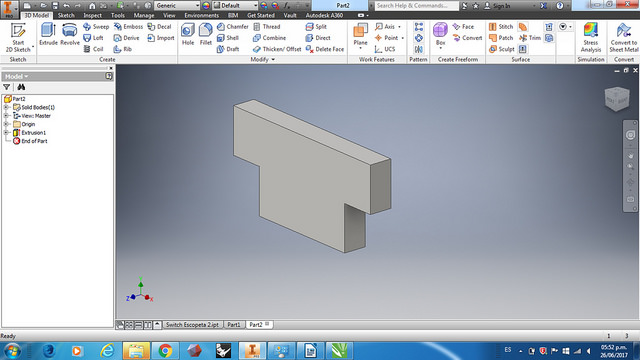Viewport: 640px width, 360px height.
Task: Switch to the Sketch ribbon tab
Action: (x=66, y=16)
